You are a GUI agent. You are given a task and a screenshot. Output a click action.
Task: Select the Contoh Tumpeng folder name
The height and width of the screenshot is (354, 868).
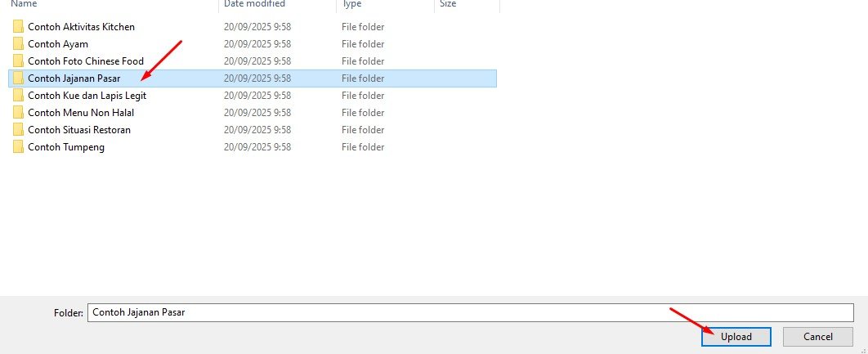pos(66,147)
